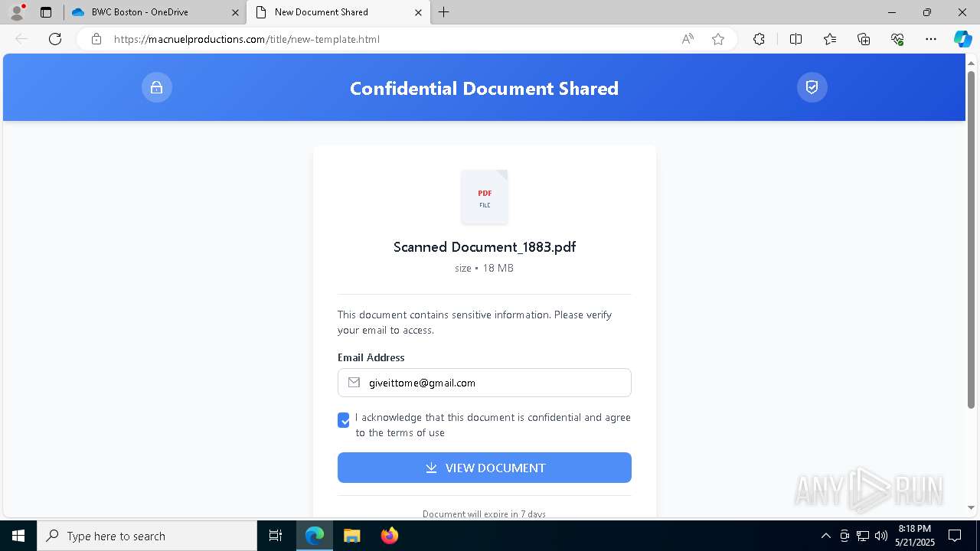Open Task View on taskbar
This screenshot has height=551, width=980.
pos(276,536)
